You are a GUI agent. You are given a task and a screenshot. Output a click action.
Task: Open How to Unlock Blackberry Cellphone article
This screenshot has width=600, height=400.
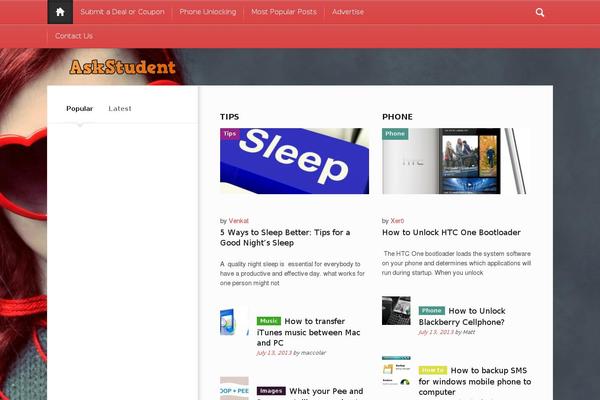462,317
